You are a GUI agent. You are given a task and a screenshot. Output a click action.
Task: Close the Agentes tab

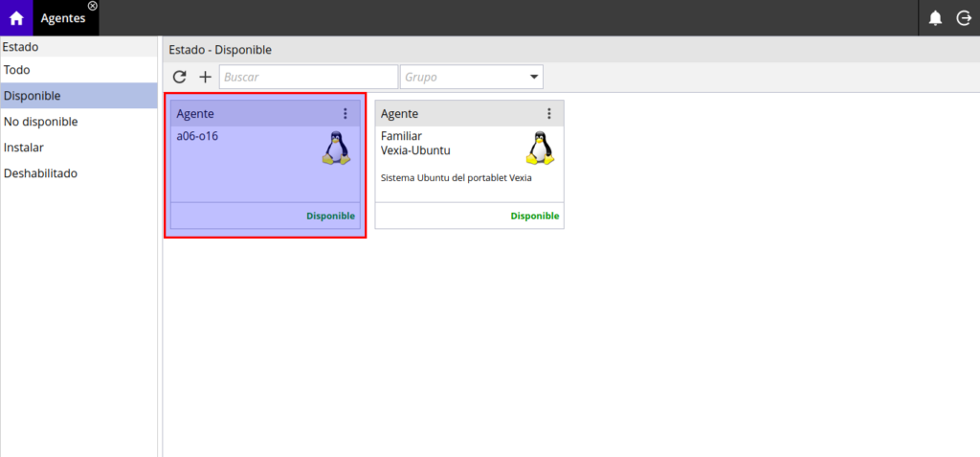(x=93, y=6)
